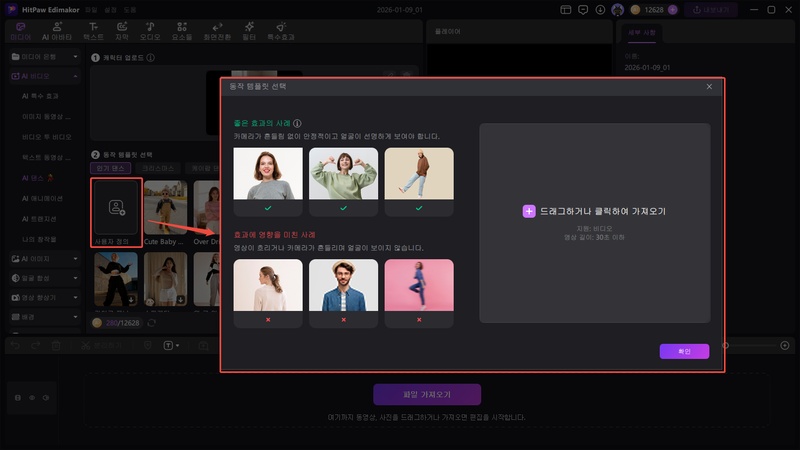
Task: Click the dancing person beige example thumbnail
Action: click(419, 173)
